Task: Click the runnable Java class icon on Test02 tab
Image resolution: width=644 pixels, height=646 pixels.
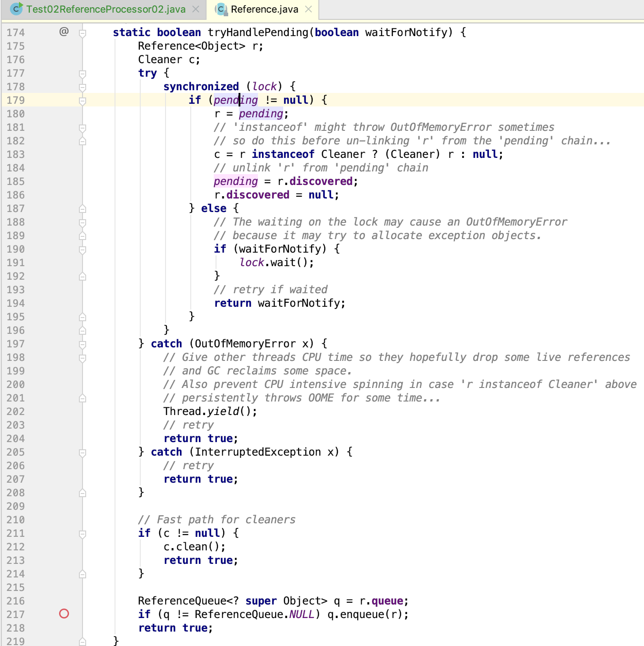Action: tap(16, 9)
